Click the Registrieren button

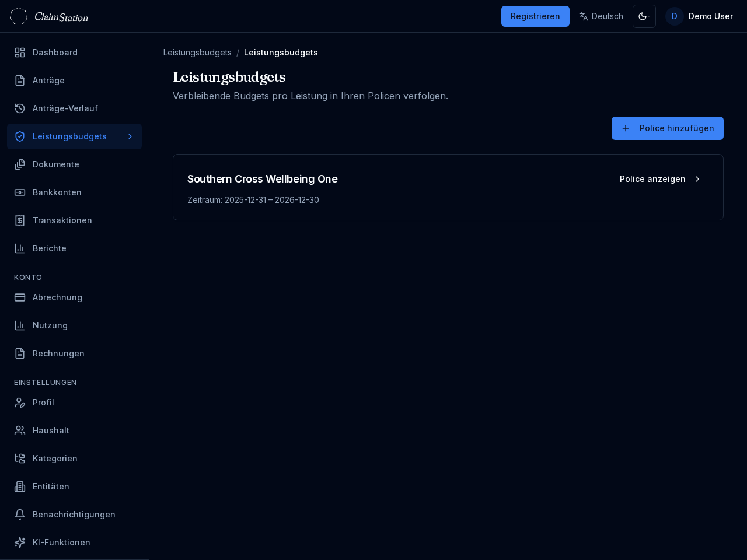point(535,16)
